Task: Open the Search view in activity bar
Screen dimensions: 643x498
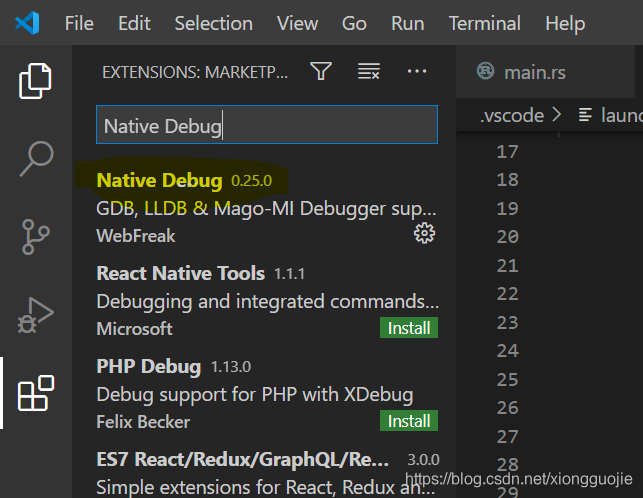Action: click(x=36, y=159)
